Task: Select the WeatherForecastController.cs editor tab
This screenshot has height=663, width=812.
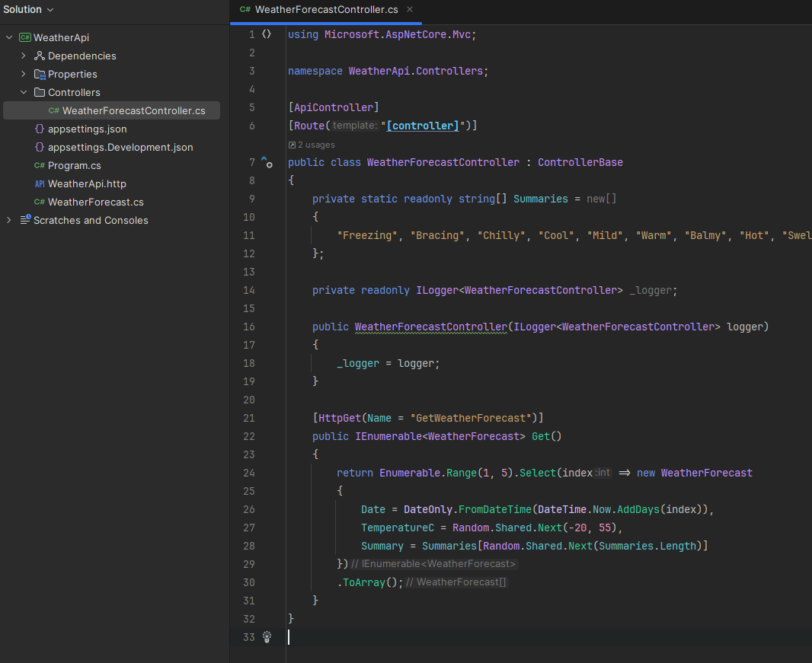Action: click(x=328, y=10)
